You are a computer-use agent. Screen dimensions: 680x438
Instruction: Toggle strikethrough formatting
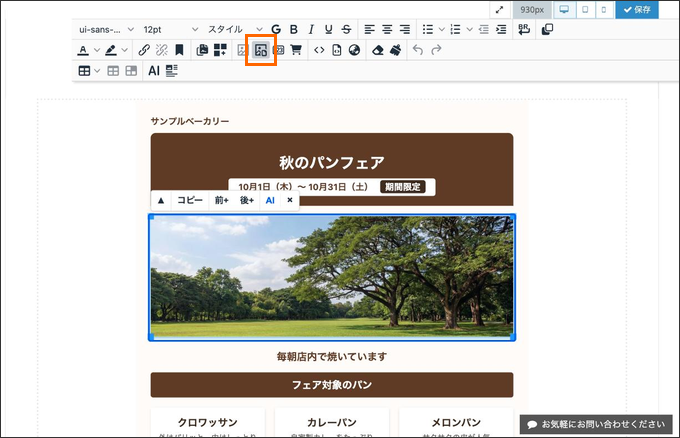pyautogui.click(x=346, y=29)
